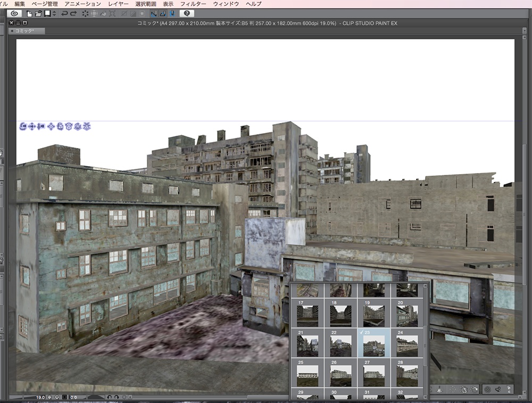Toggle snap to special ruler icon
532x403 pixels.
(x=163, y=13)
